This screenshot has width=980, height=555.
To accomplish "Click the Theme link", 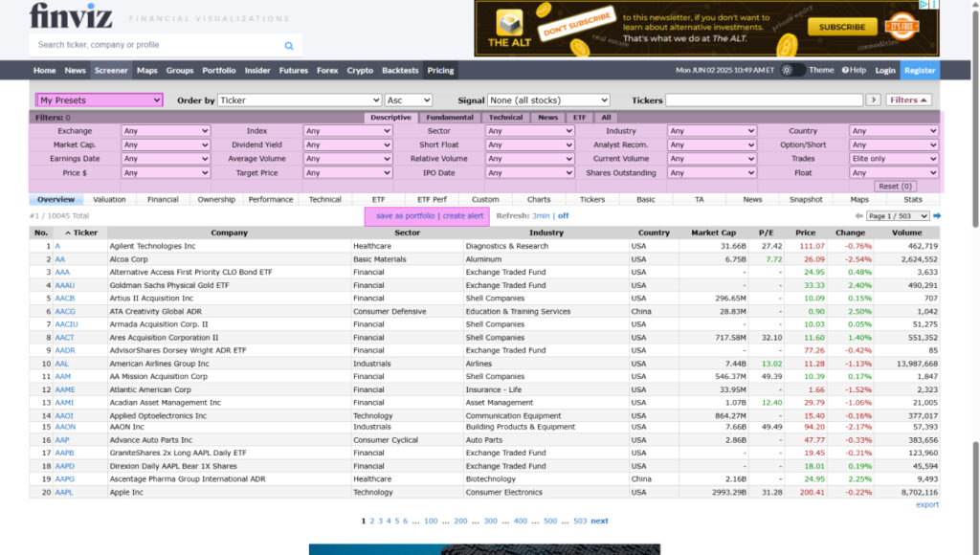I will pos(821,70).
